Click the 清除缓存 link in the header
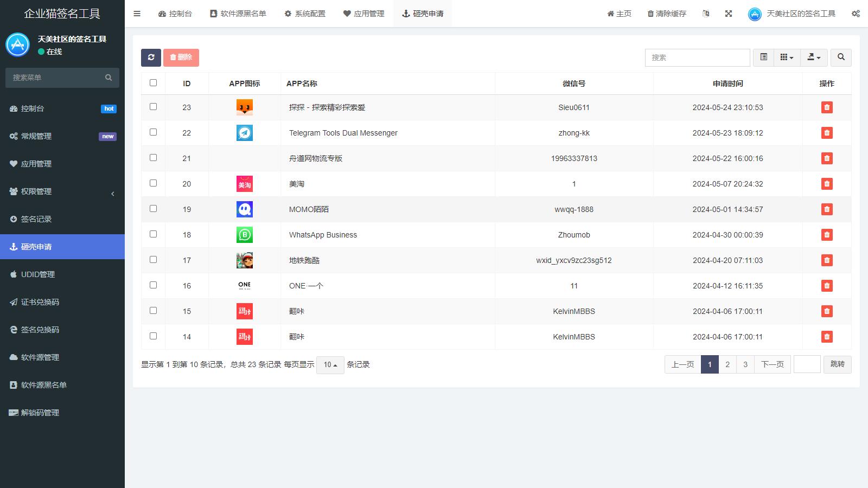This screenshot has height=488, width=868. 666,13
